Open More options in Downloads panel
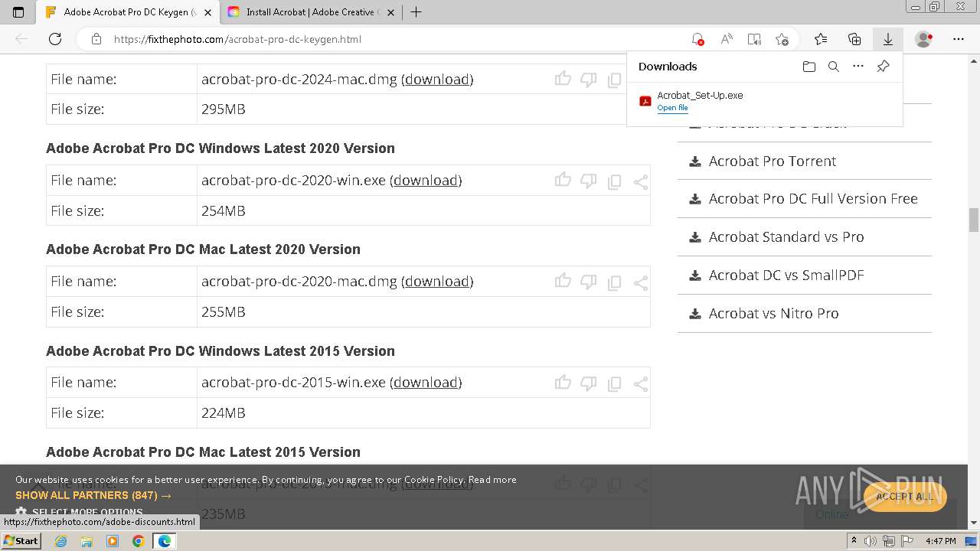The width and height of the screenshot is (980, 551). coord(858,67)
